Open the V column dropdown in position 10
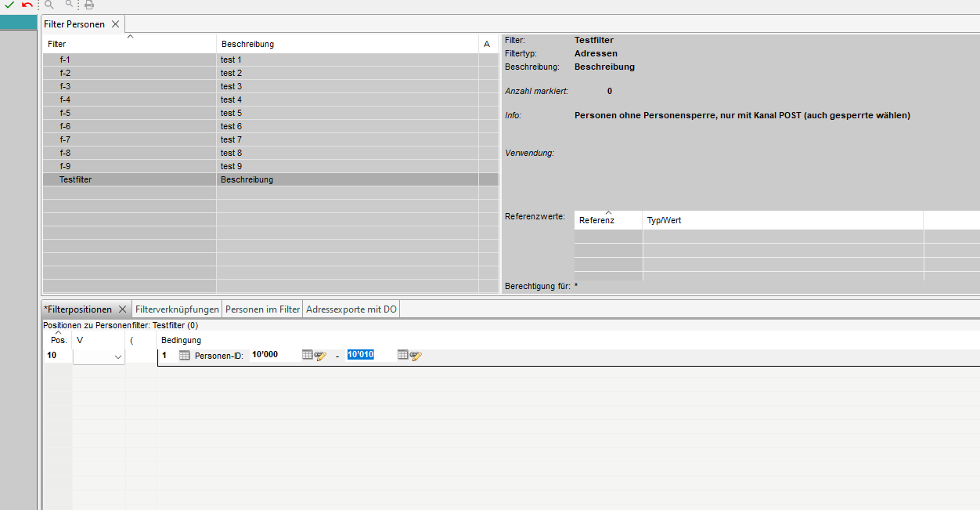Image resolution: width=980 pixels, height=510 pixels. (x=118, y=357)
